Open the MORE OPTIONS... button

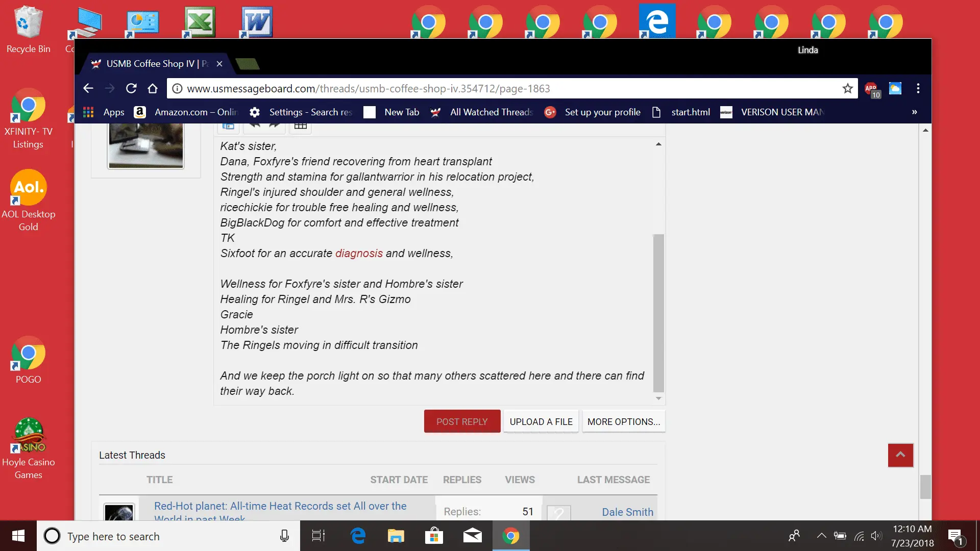tap(624, 421)
